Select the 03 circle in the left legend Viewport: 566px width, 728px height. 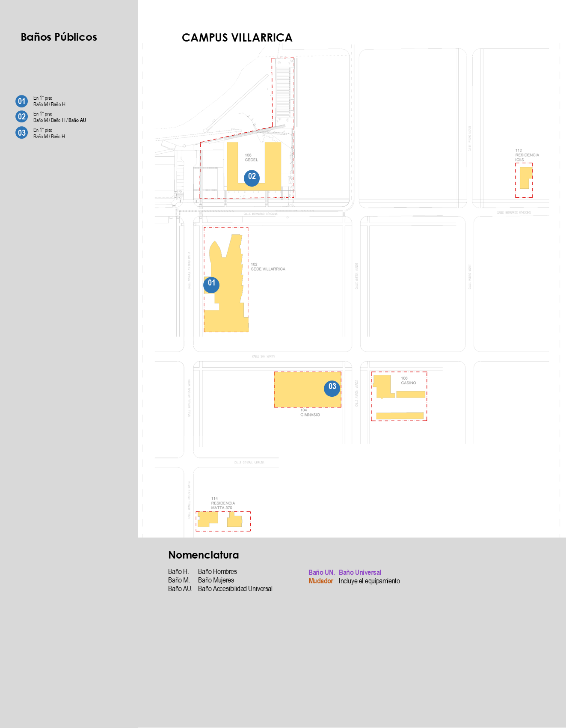click(x=22, y=133)
